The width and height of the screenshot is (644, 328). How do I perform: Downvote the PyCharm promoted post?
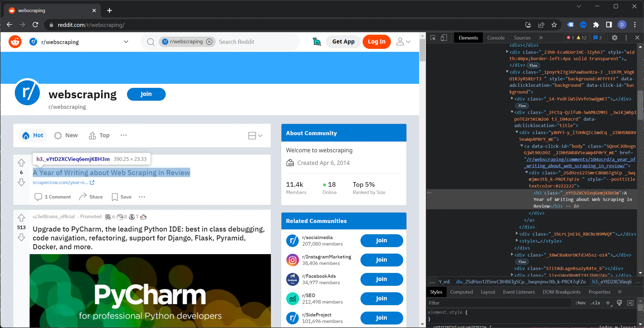[21, 237]
